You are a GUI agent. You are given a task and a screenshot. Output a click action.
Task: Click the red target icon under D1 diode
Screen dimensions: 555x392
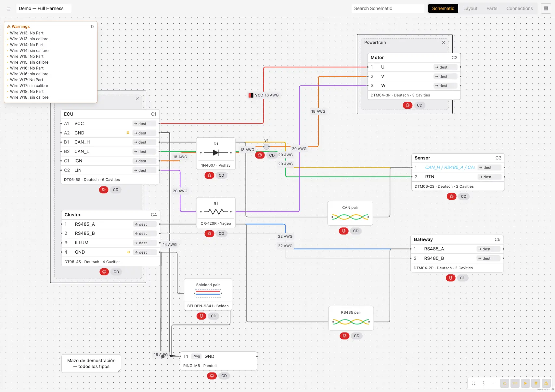click(209, 175)
